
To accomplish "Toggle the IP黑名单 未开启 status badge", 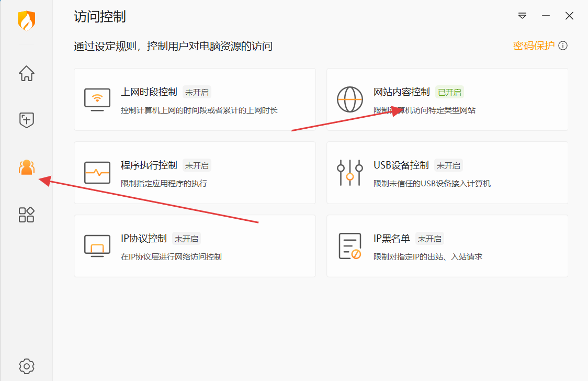I will [x=429, y=239].
